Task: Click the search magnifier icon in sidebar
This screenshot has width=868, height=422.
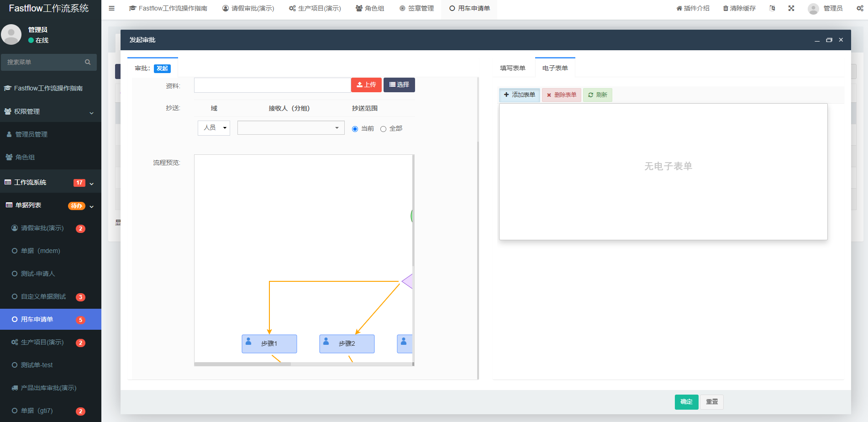Action: click(x=88, y=62)
